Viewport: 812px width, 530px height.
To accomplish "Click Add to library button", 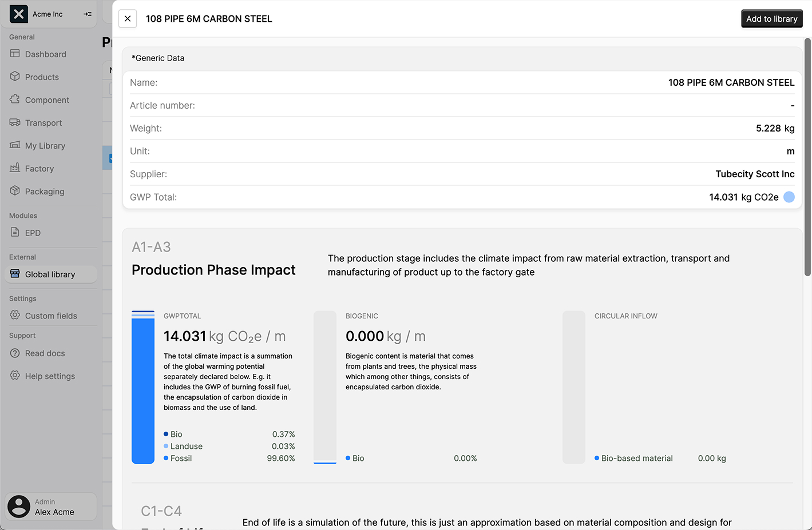I will (771, 19).
